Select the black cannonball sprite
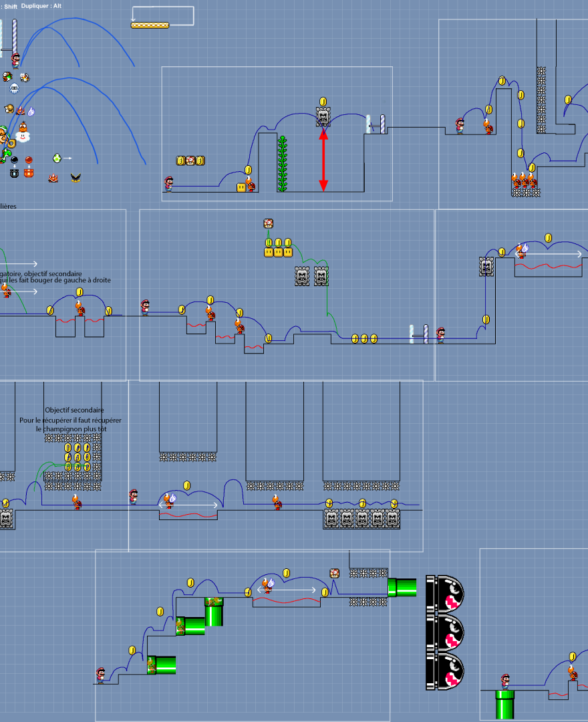Screen dimensions: 588x722 tap(14, 160)
